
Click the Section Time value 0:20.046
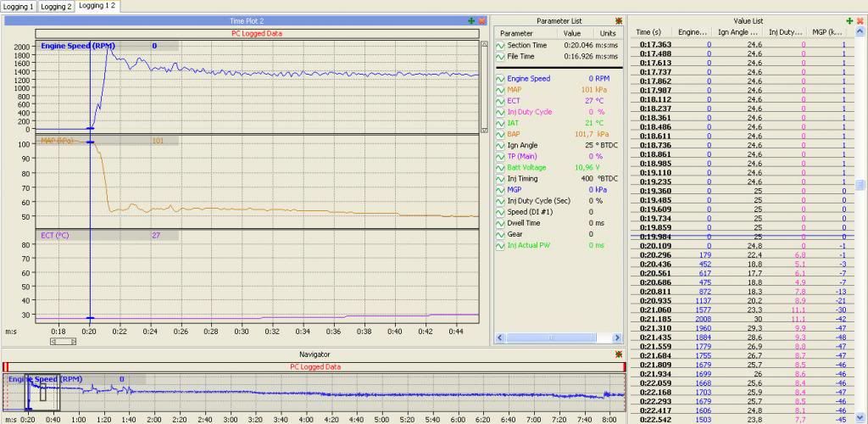(x=577, y=46)
